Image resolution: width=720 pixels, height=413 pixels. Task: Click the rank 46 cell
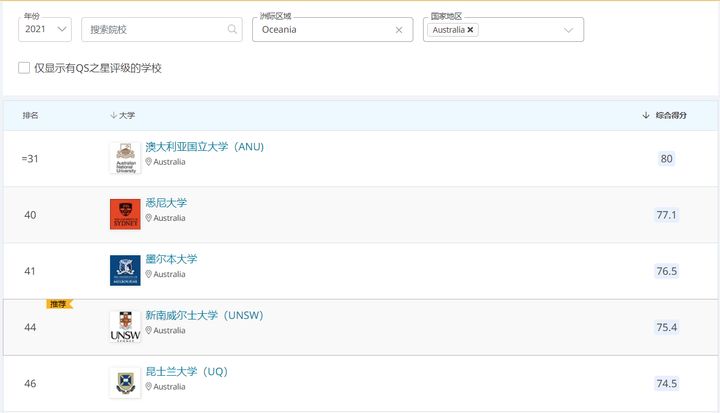(x=30, y=384)
